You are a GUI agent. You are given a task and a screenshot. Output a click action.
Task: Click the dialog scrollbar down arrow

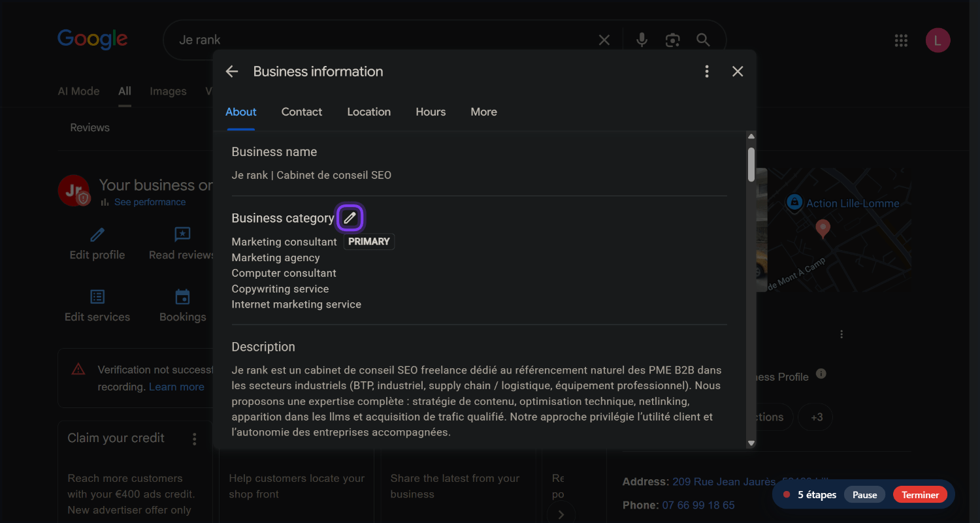coord(751,443)
